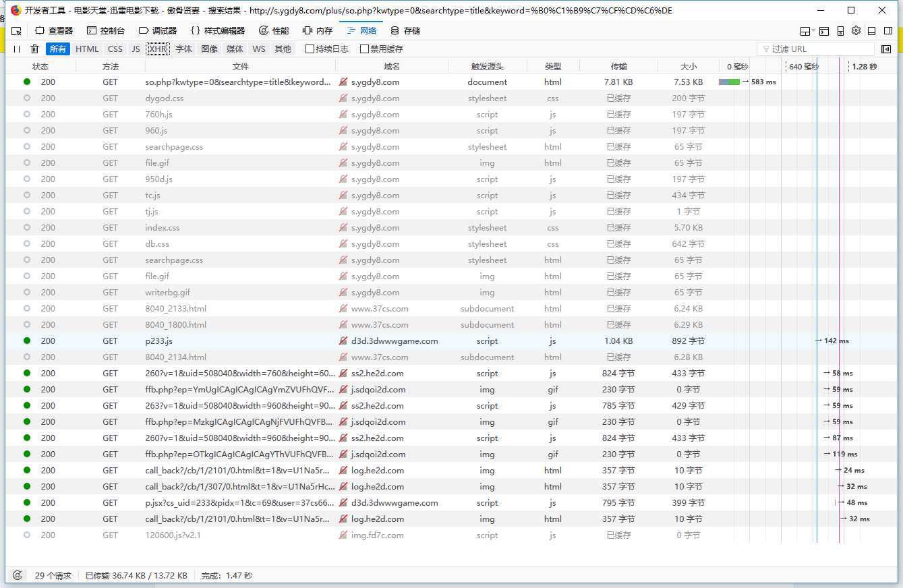Sort by the 传输 column header
The image size is (903, 588).
pos(618,66)
